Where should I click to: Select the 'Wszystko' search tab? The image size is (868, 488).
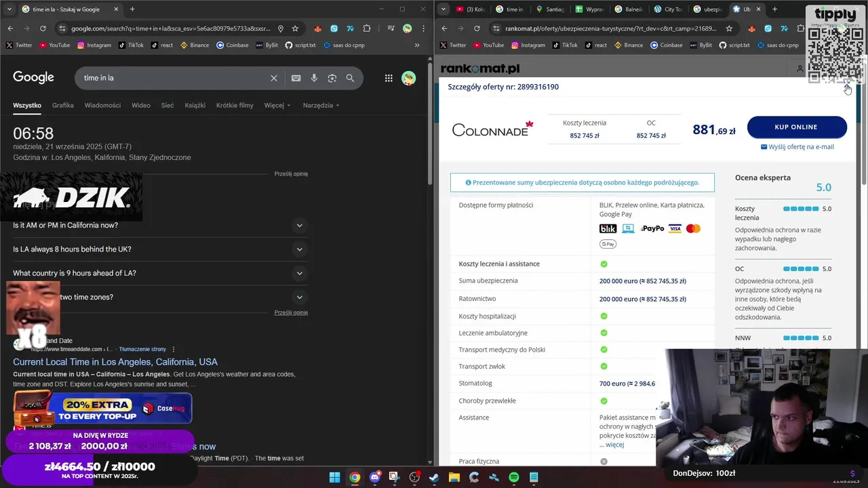click(27, 105)
